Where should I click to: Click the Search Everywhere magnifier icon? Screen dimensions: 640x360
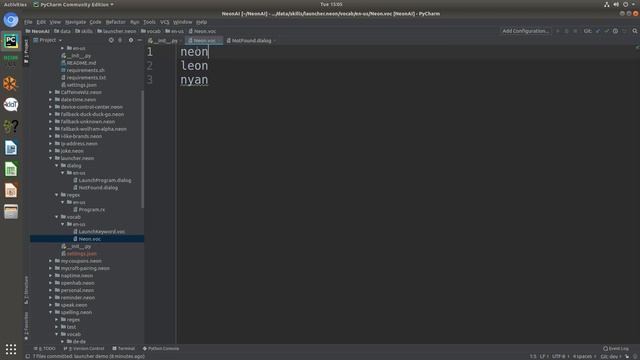(x=635, y=31)
